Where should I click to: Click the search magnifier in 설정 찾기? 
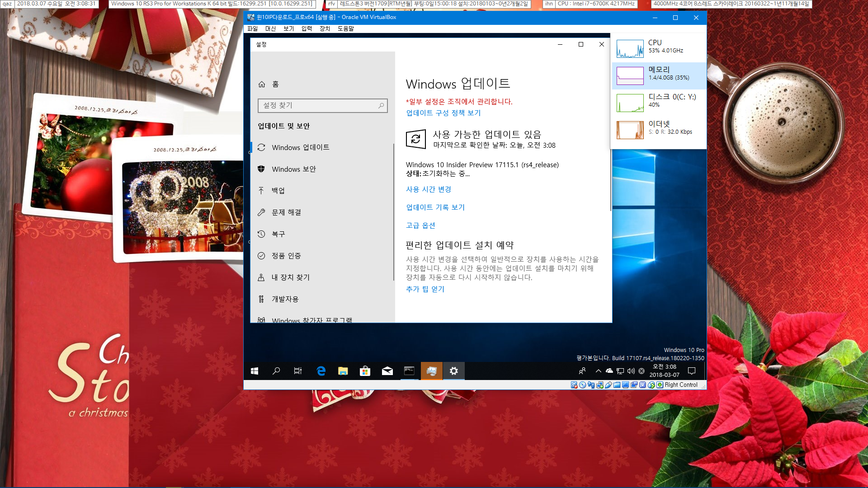click(x=381, y=105)
